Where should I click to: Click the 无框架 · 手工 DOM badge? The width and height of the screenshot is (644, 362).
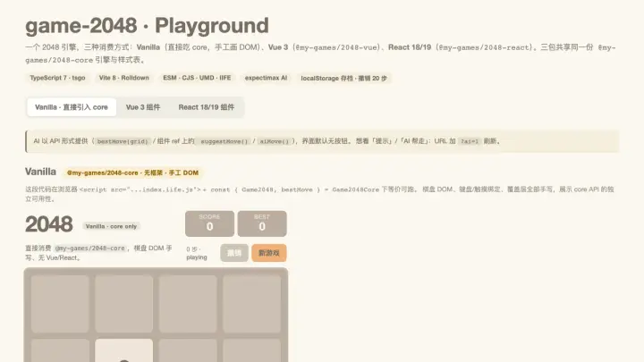pyautogui.click(x=132, y=173)
